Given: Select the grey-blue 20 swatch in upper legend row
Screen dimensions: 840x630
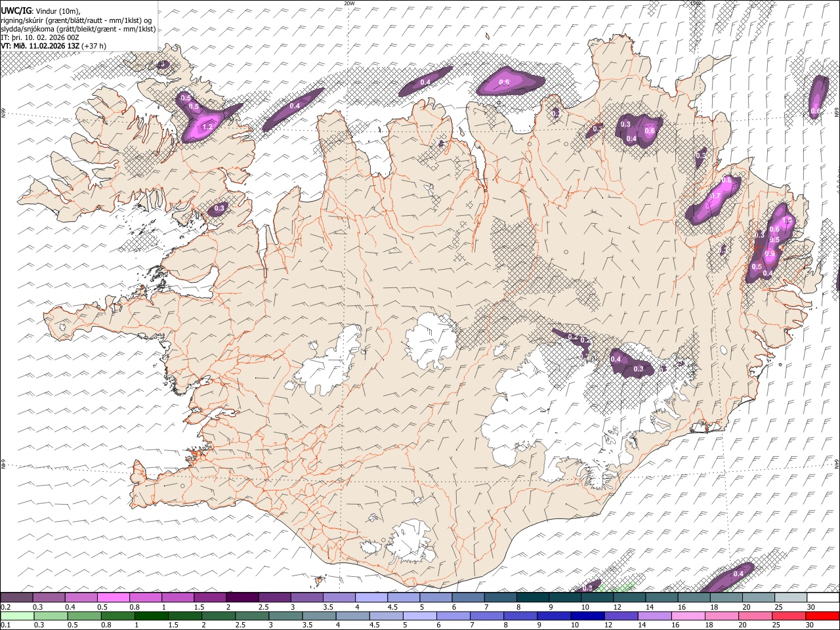Looking at the screenshot, I should click(759, 597).
